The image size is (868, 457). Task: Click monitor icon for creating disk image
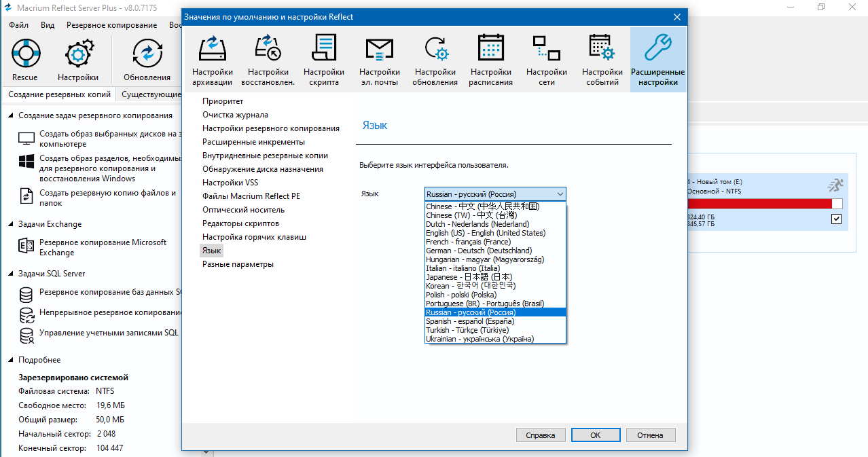(x=26, y=139)
